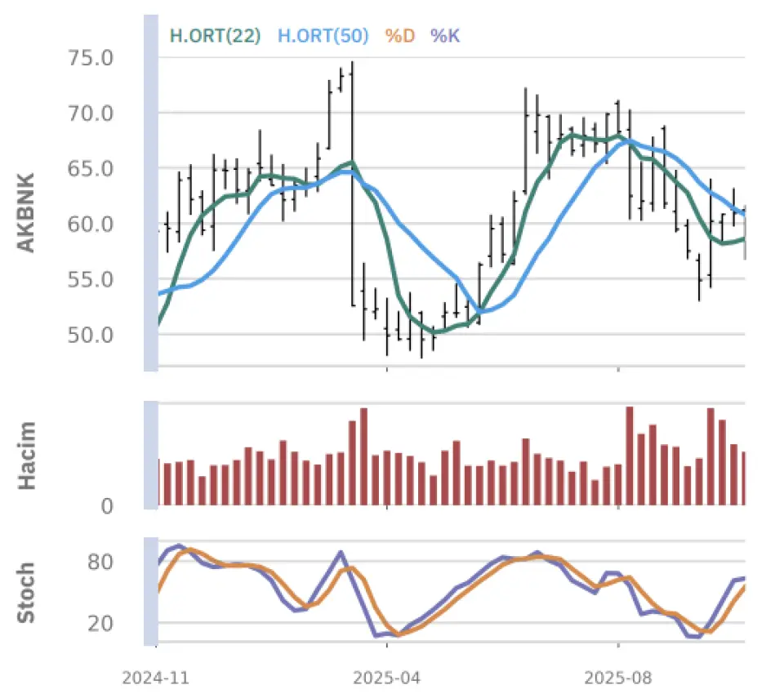
Task: Click the Stoch panel title
Action: pyautogui.click(x=26, y=592)
